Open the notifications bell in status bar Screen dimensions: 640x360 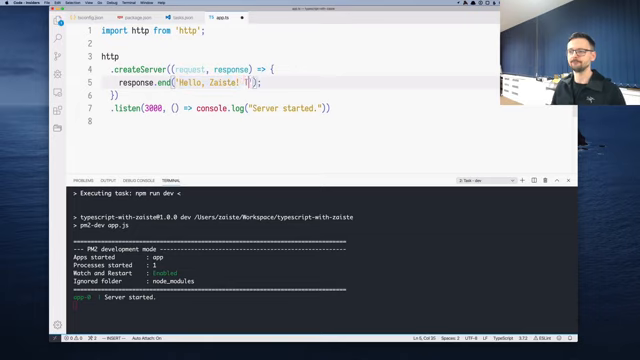[x=570, y=338]
